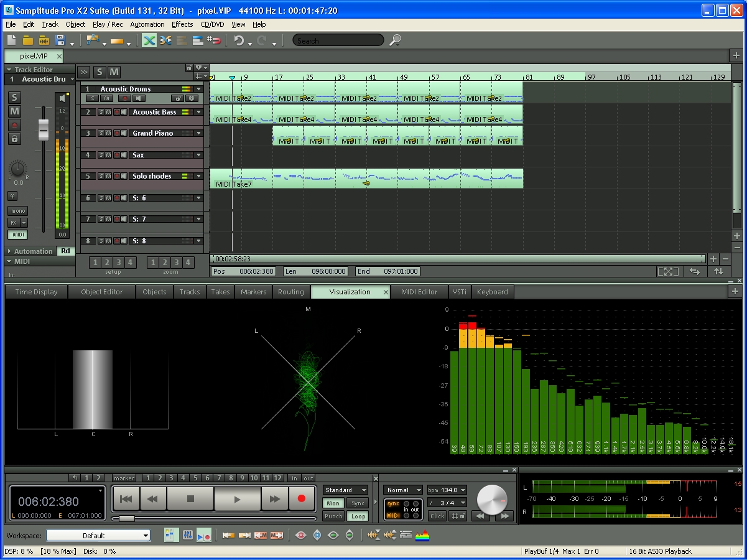747x560 pixels.
Task: Toggle the mono button in Track Editor
Action: pyautogui.click(x=18, y=211)
